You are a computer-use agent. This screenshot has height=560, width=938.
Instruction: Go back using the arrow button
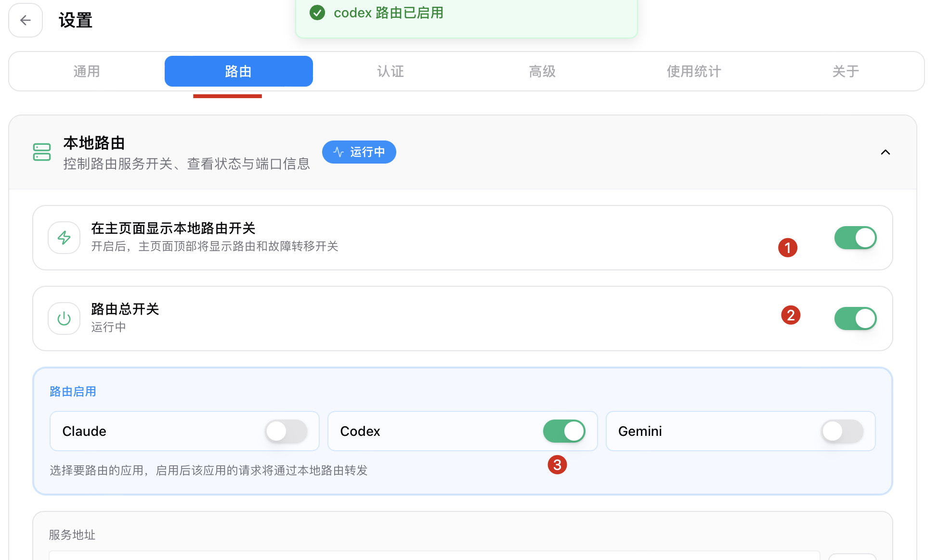26,20
